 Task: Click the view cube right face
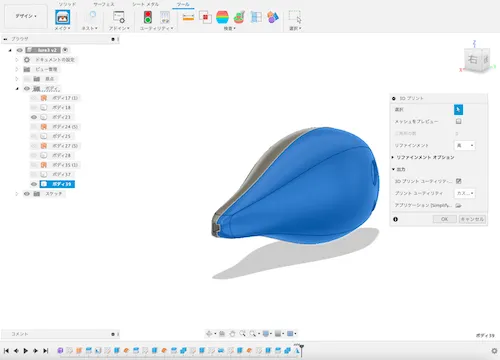pyautogui.click(x=473, y=60)
